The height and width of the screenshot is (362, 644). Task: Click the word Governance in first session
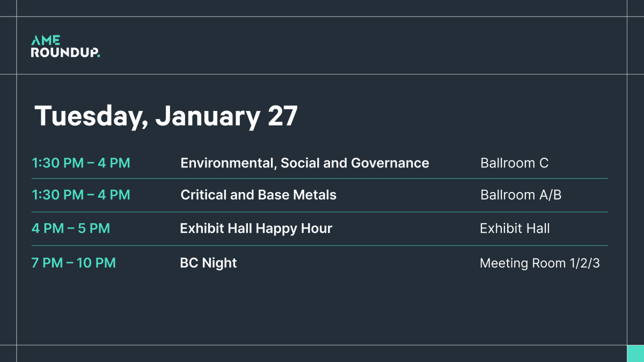(390, 163)
